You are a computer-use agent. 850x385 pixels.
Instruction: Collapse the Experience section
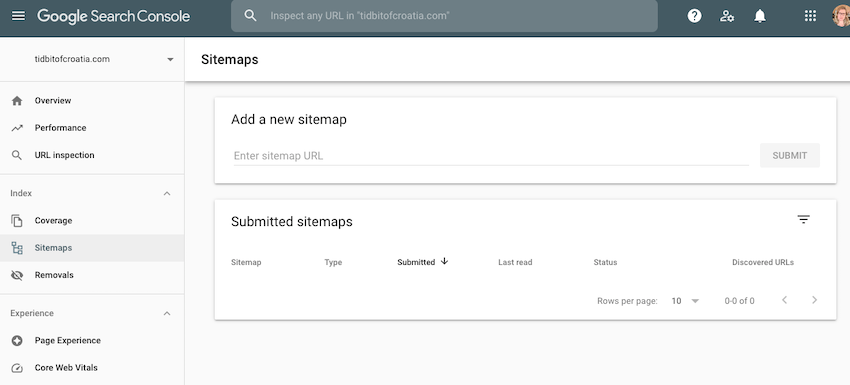pyautogui.click(x=167, y=313)
